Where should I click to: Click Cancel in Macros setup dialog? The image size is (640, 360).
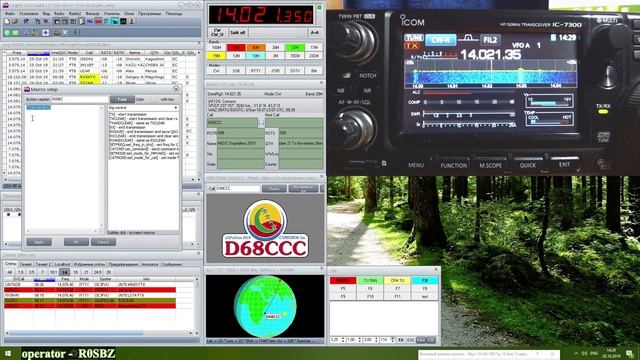coord(103,242)
